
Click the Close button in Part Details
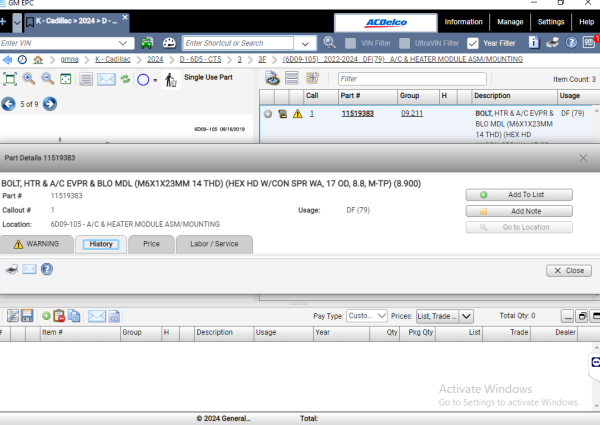tap(569, 270)
